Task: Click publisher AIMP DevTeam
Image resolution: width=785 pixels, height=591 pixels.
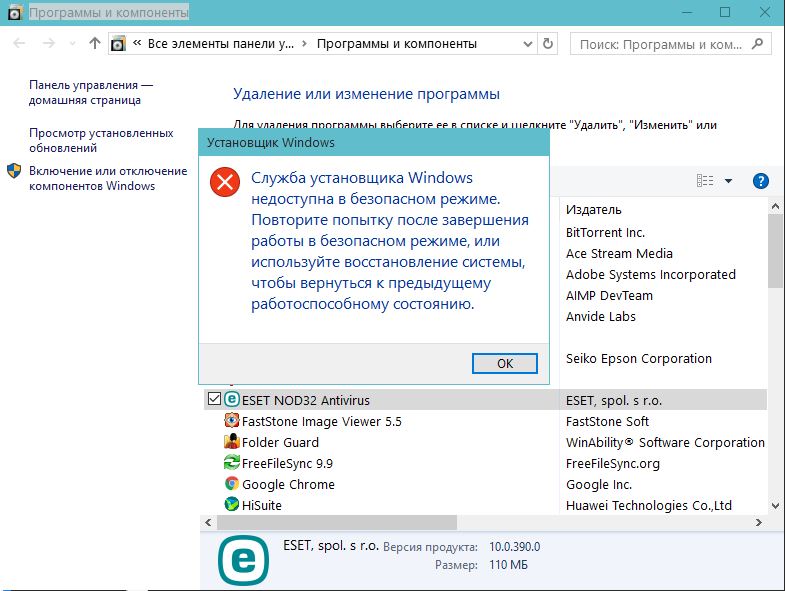Action: pyautogui.click(x=609, y=296)
